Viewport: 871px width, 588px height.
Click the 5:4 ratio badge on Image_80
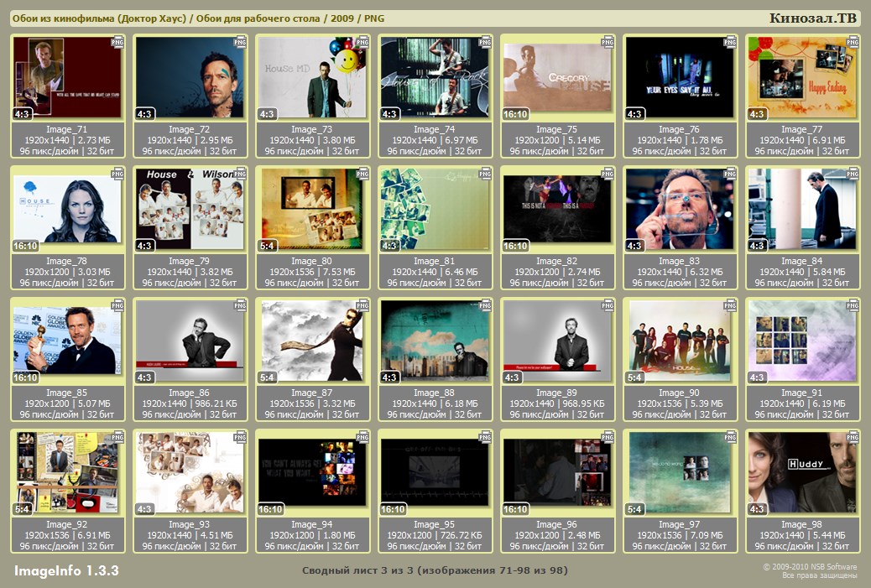pyautogui.click(x=267, y=246)
